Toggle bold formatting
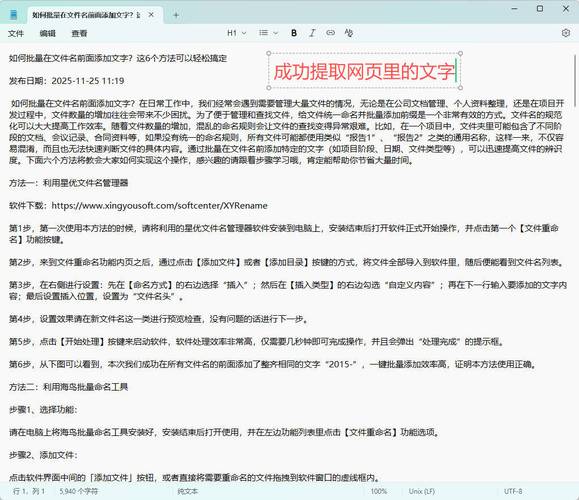 click(294, 33)
